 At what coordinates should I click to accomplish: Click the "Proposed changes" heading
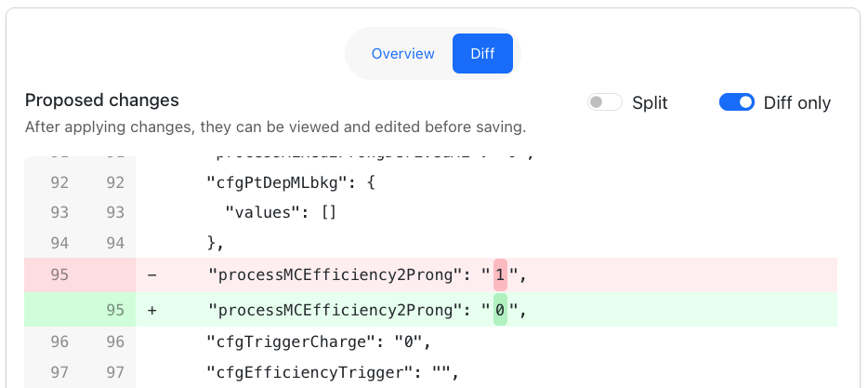tap(101, 100)
